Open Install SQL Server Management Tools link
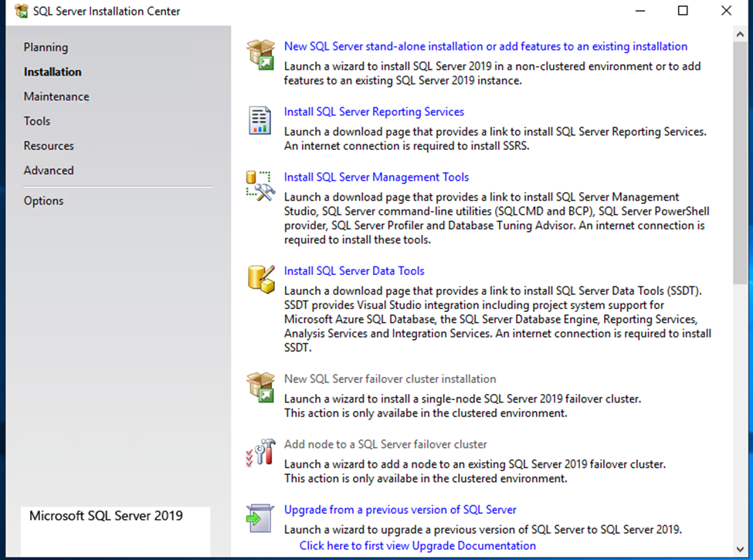Viewport: 753px width, 560px height. pos(377,177)
